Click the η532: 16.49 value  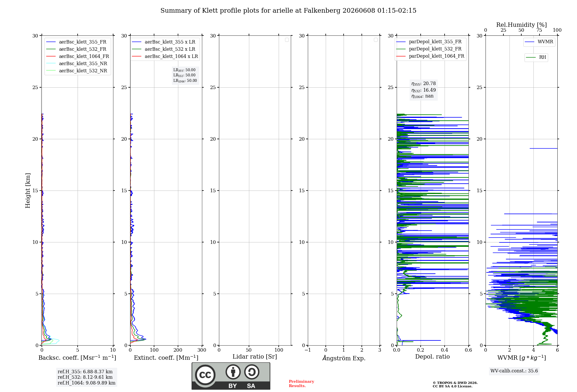click(424, 90)
